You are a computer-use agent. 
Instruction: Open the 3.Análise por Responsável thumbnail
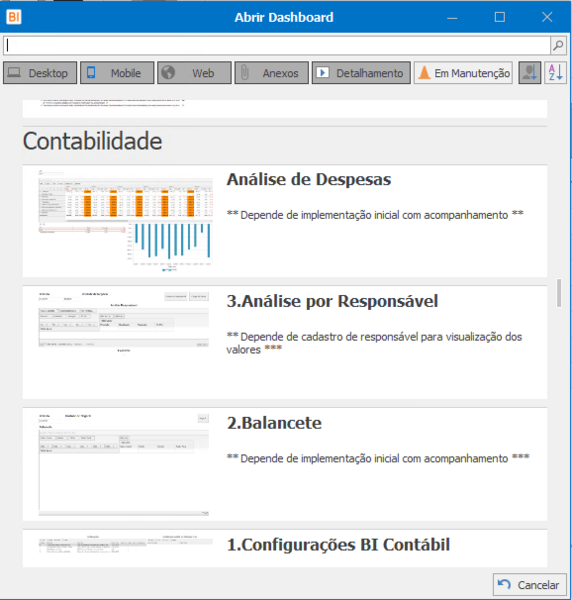pyautogui.click(x=124, y=324)
